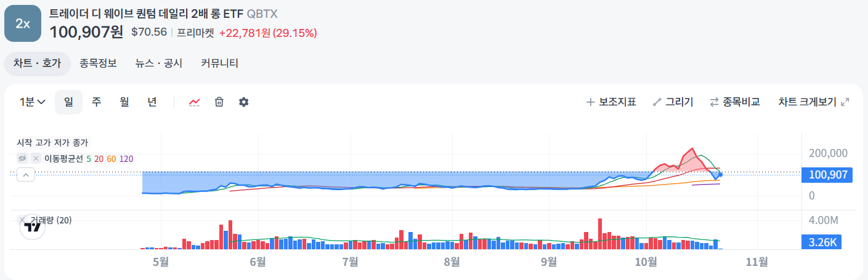Click the 100,907원 headline price
The image size is (868, 280).
coord(86,32)
